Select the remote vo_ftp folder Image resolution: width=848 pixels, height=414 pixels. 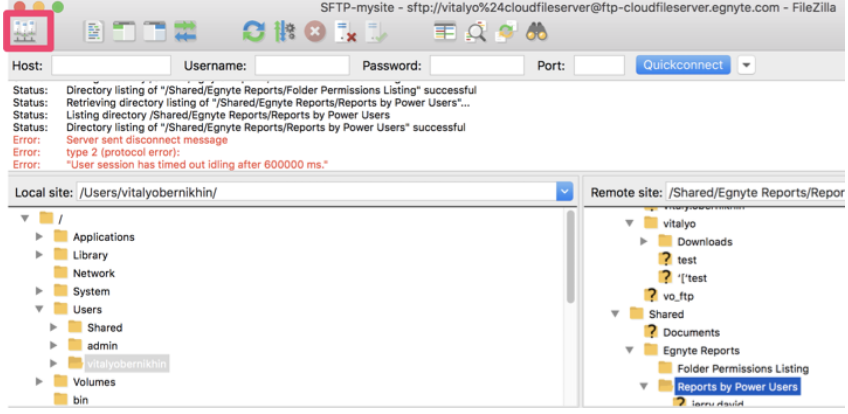[678, 296]
